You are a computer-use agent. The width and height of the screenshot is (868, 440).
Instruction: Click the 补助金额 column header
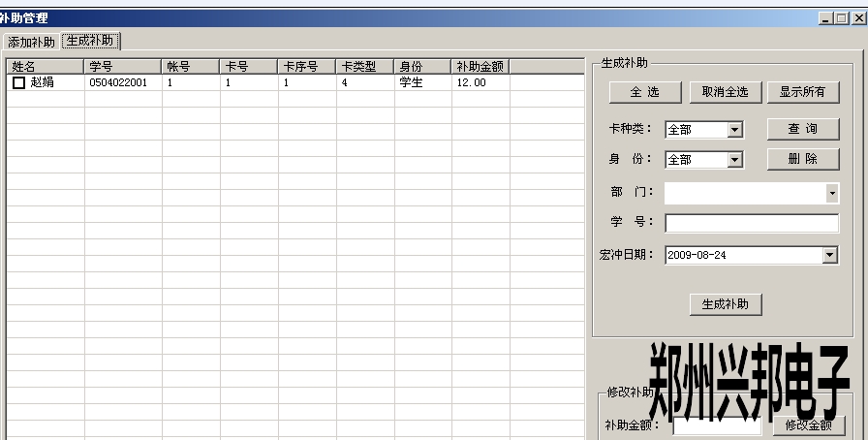point(480,67)
